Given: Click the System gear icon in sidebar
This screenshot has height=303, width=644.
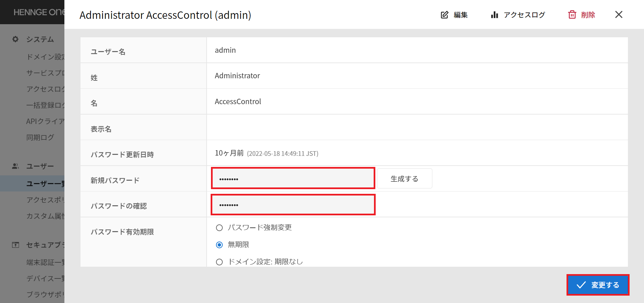Looking at the screenshot, I should (15, 39).
